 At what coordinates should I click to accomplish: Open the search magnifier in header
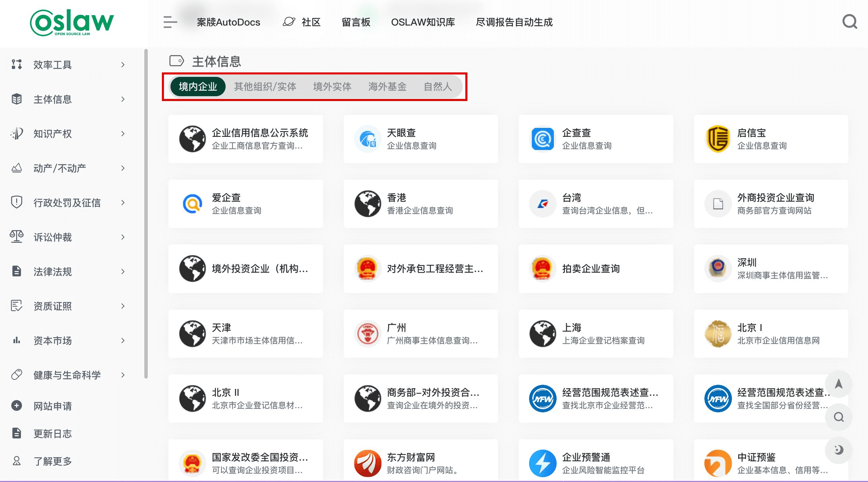tap(850, 22)
